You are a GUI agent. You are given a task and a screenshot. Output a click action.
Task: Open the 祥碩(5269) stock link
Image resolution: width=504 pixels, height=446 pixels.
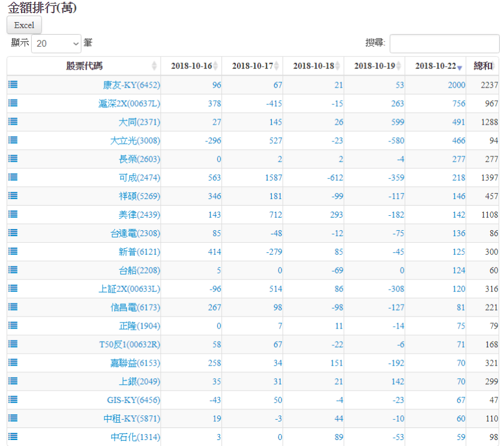pyautogui.click(x=139, y=196)
